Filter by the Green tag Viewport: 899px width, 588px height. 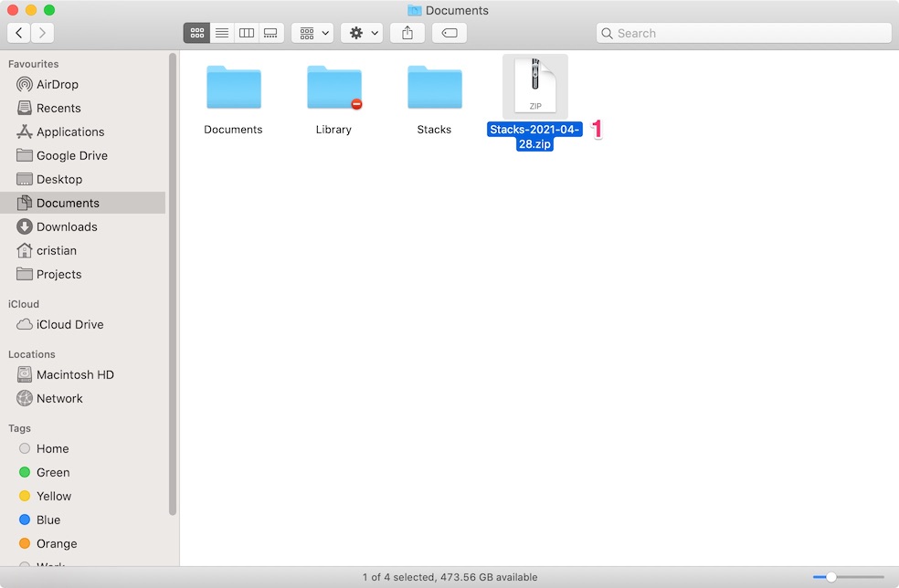click(x=52, y=472)
